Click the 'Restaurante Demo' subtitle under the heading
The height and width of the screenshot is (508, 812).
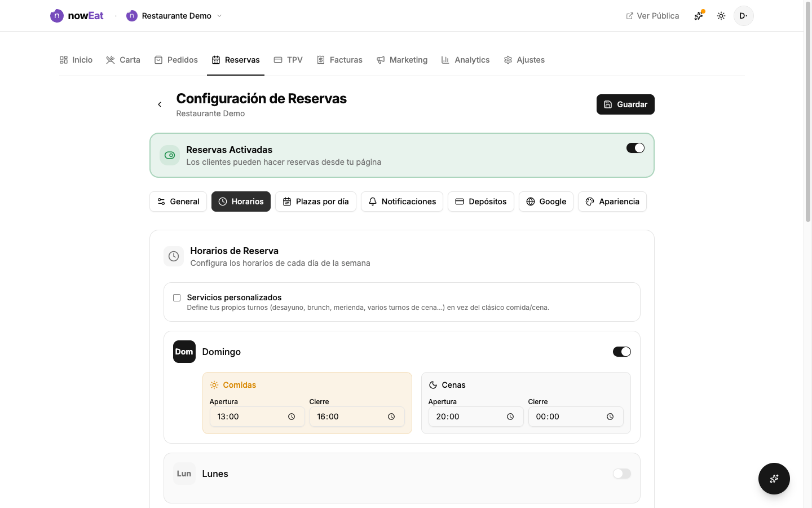tap(210, 113)
